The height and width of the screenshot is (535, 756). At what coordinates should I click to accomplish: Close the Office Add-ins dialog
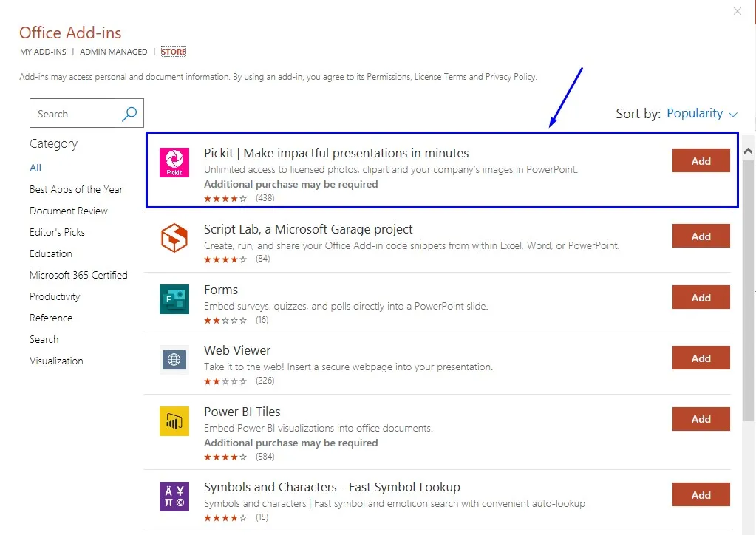[738, 11]
